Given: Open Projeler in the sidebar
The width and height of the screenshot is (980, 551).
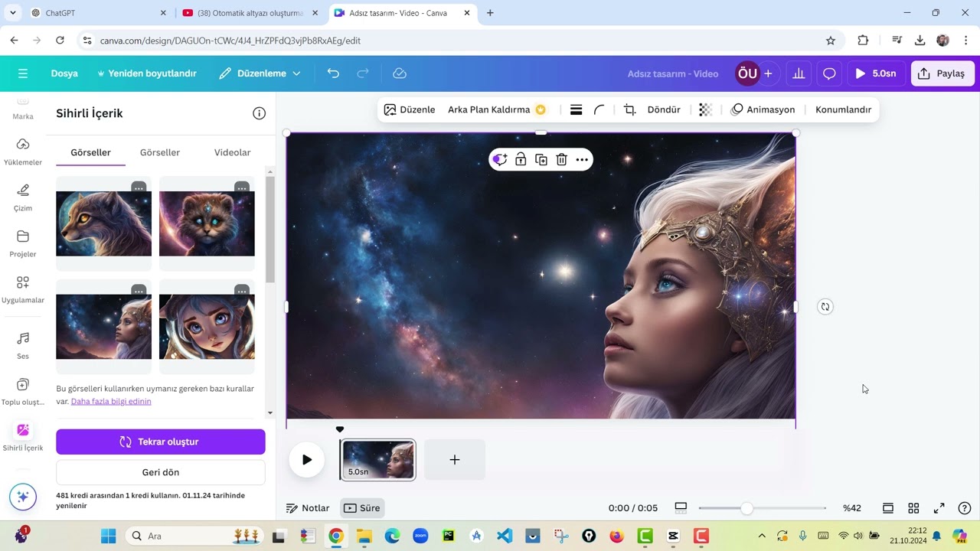Looking at the screenshot, I should click(x=23, y=243).
